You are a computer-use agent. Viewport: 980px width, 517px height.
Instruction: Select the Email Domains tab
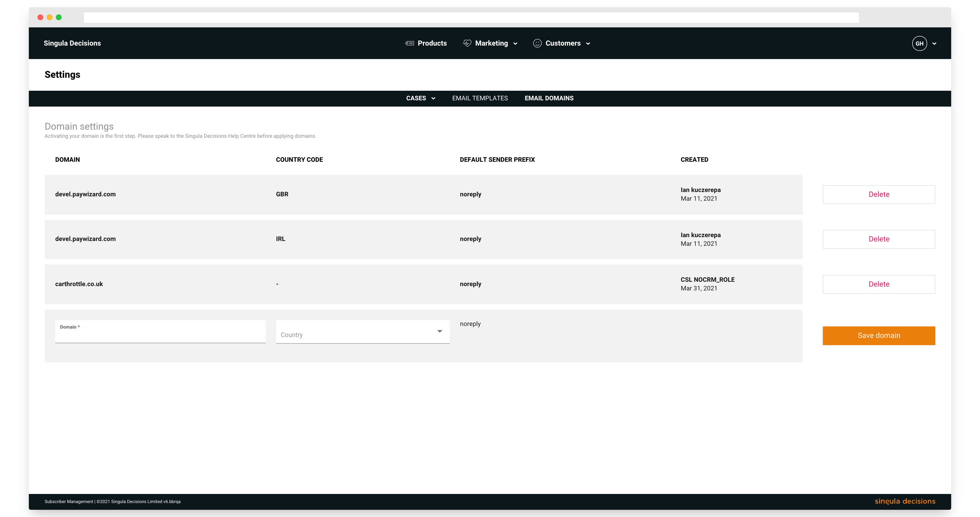click(x=549, y=98)
